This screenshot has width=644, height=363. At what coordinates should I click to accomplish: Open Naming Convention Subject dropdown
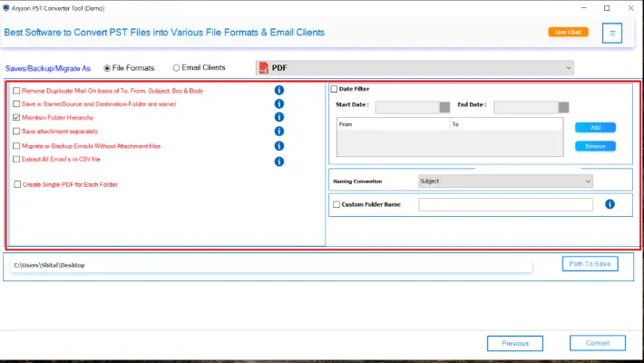[x=505, y=181]
